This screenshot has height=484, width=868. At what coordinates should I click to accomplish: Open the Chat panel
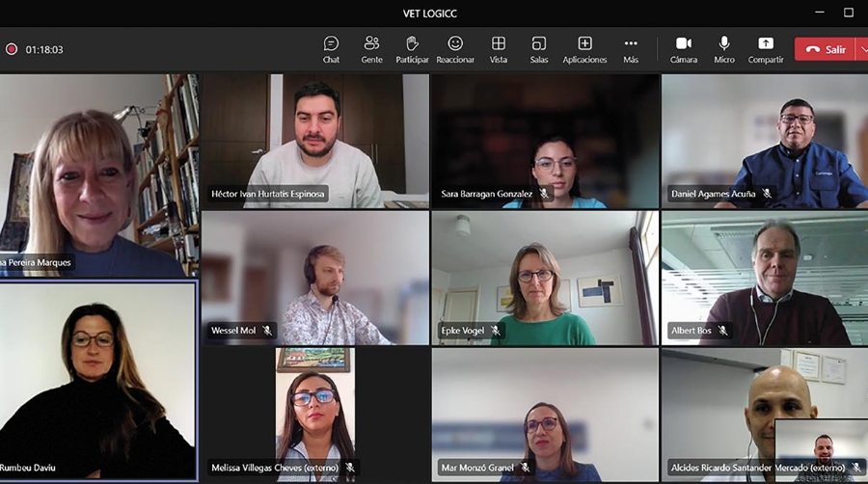331,49
